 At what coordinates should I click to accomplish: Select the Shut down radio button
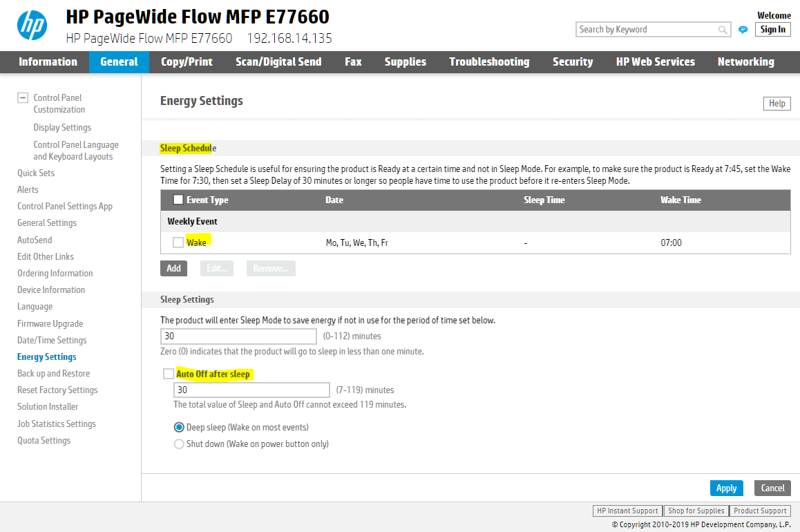coord(179,444)
